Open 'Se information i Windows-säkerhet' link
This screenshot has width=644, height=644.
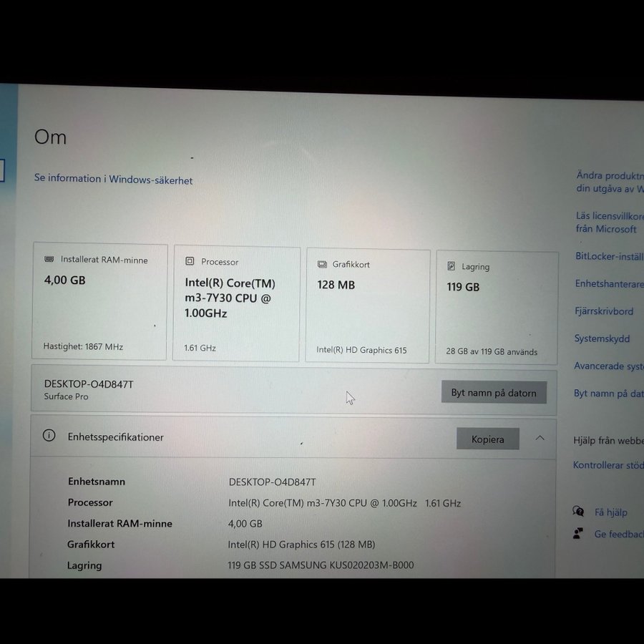click(113, 179)
